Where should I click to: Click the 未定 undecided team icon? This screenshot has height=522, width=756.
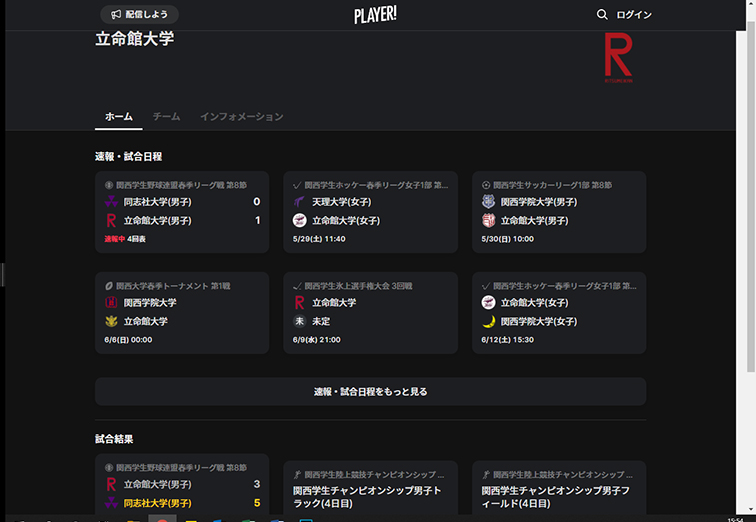[299, 321]
